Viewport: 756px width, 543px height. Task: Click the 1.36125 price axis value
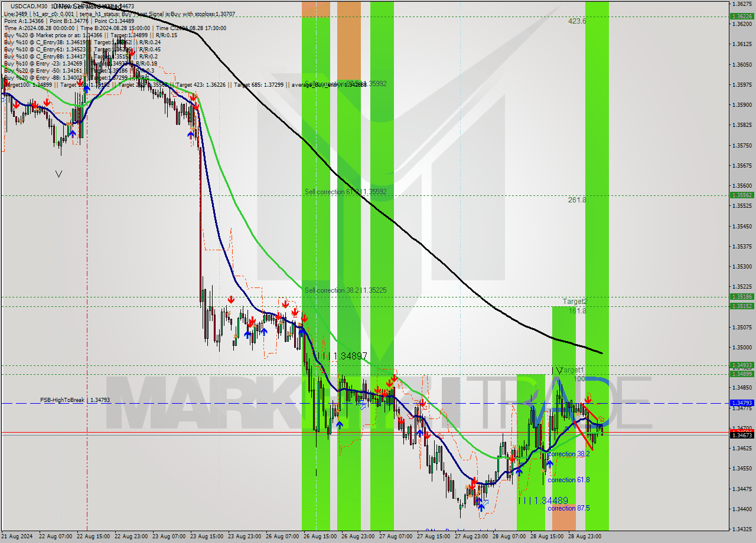[x=742, y=44]
